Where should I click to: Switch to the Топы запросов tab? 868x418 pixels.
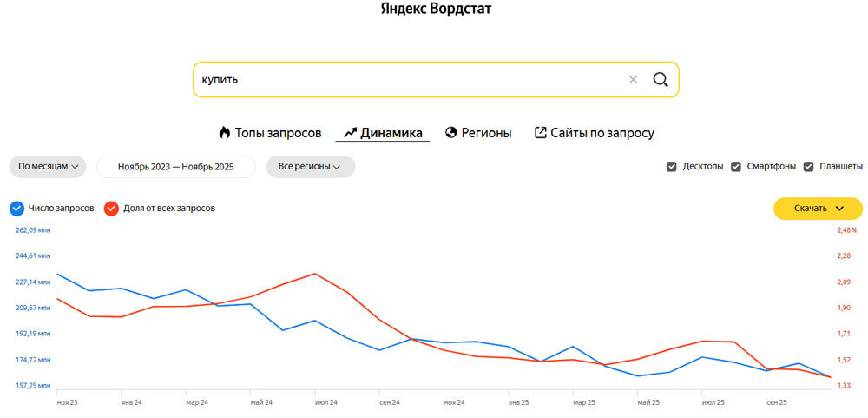tap(278, 133)
